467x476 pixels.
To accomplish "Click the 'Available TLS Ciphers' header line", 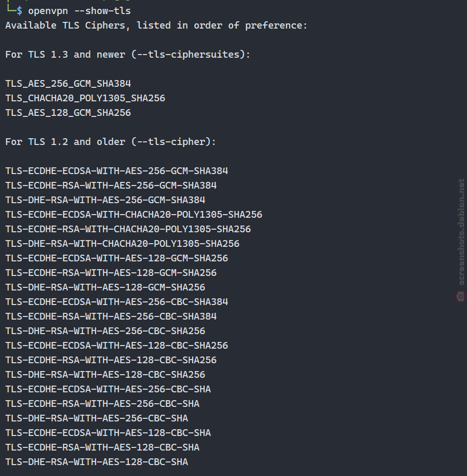I will click(156, 25).
